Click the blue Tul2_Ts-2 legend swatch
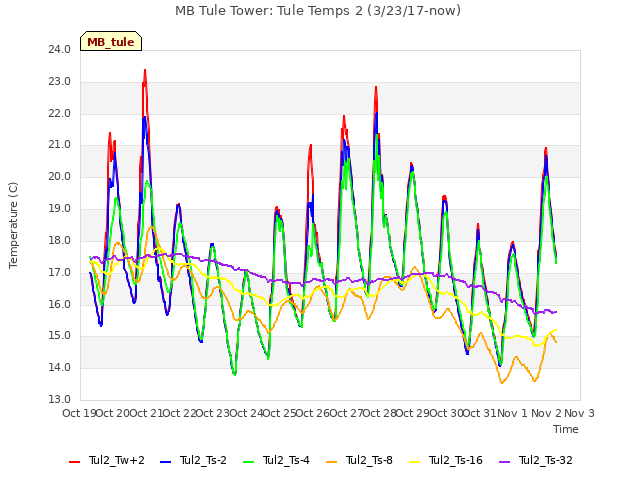Viewport: 640px width, 480px height. tap(165, 462)
